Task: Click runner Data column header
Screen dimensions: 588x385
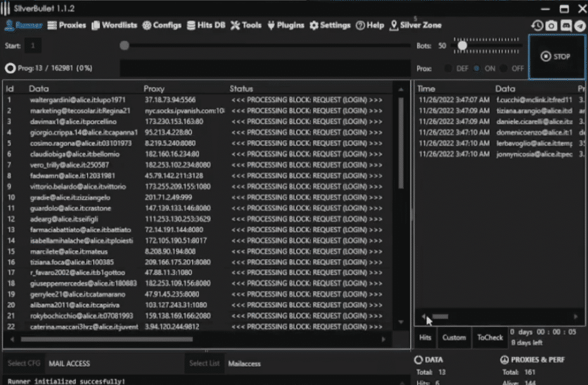Action: tap(39, 89)
